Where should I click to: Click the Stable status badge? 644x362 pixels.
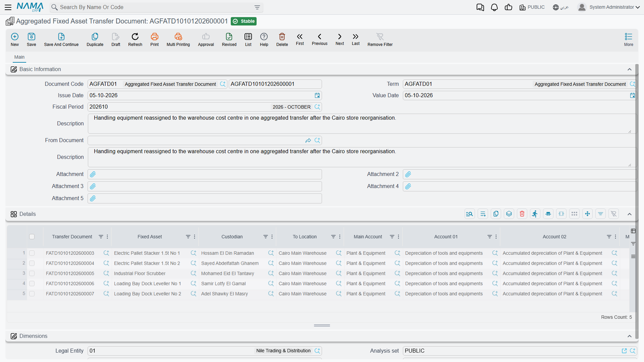pyautogui.click(x=244, y=21)
